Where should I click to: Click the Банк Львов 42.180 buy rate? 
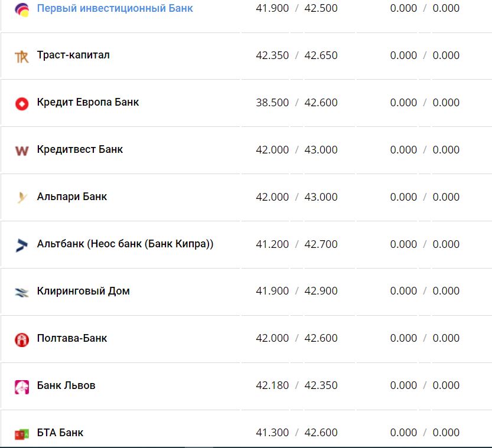coord(272,385)
